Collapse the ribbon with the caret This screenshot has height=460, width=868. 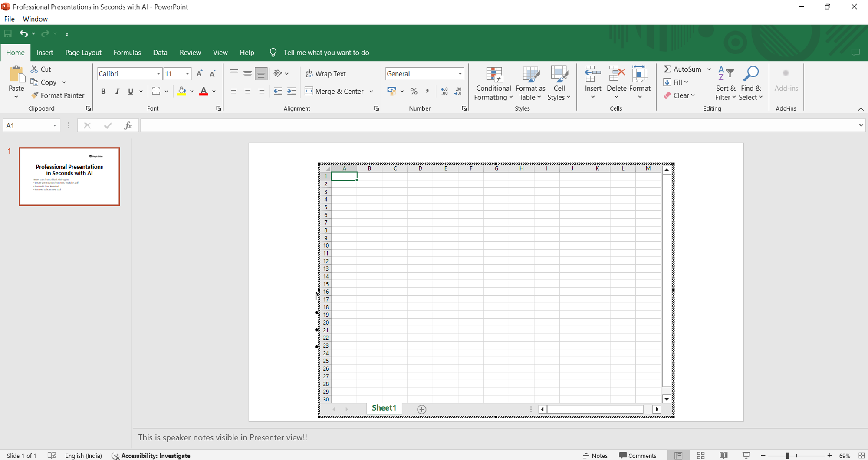pyautogui.click(x=861, y=109)
